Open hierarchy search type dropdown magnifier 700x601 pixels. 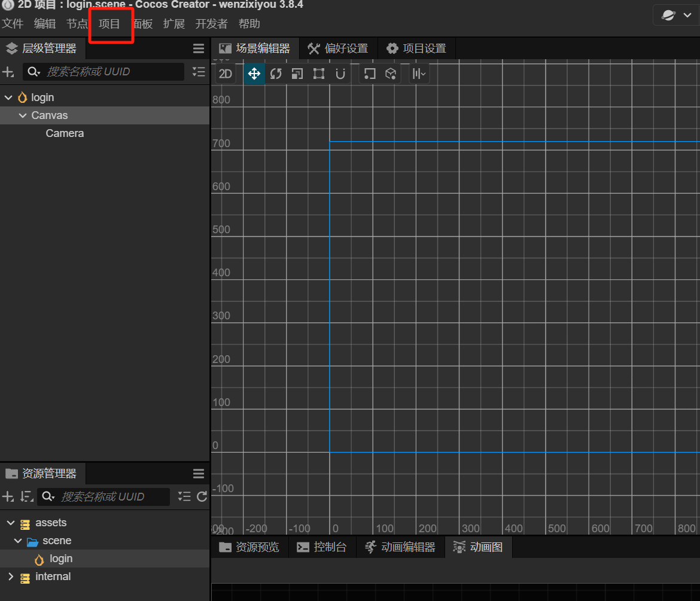[34, 72]
